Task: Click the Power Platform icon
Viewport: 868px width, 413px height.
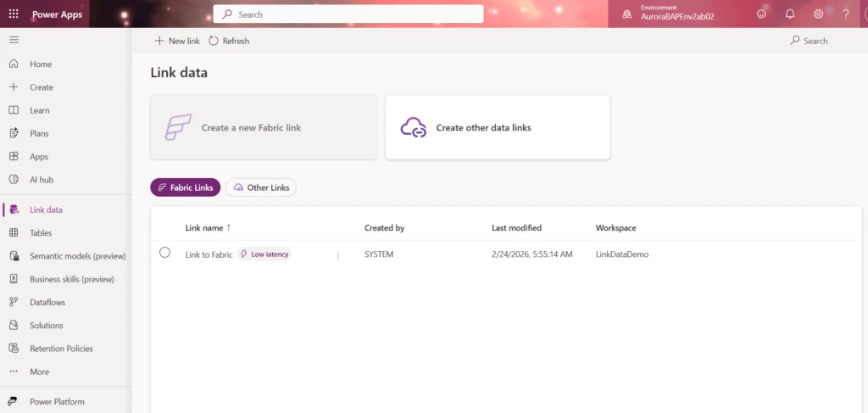Action: pos(14,402)
